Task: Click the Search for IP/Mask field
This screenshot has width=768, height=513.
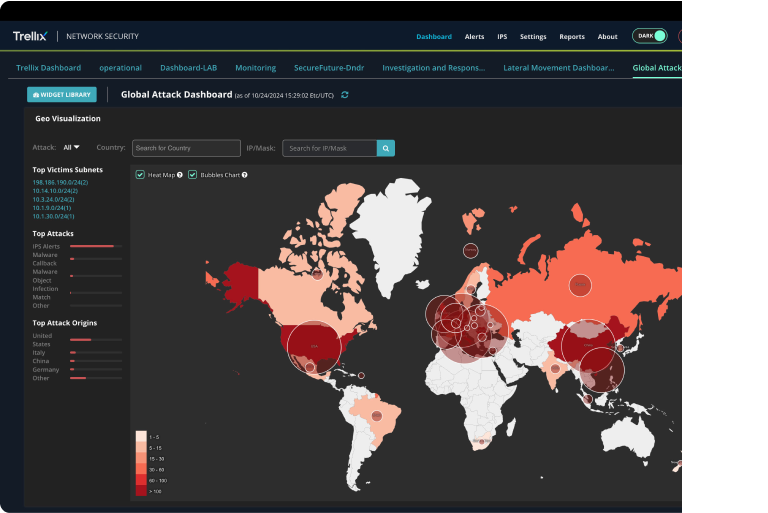Action: click(x=330, y=148)
